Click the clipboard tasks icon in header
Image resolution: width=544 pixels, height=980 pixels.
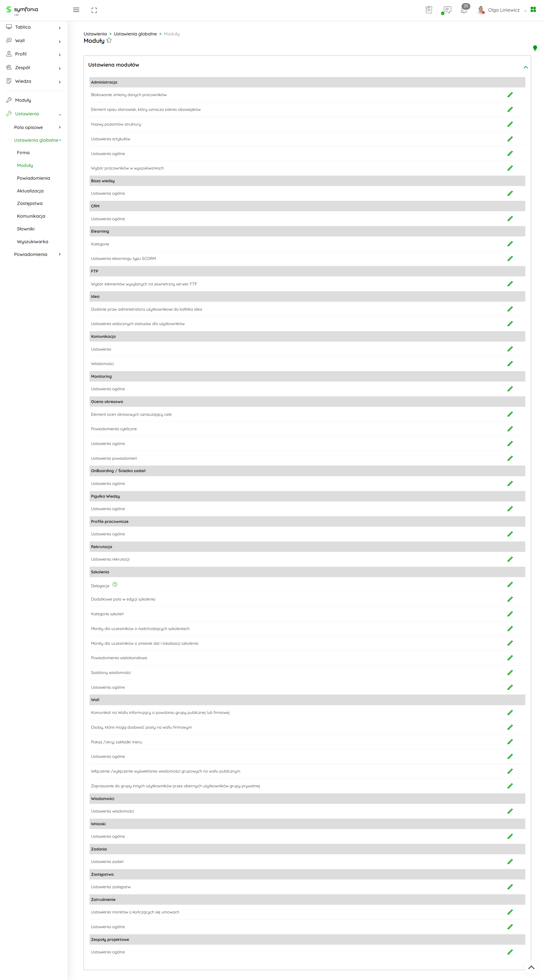coord(429,10)
